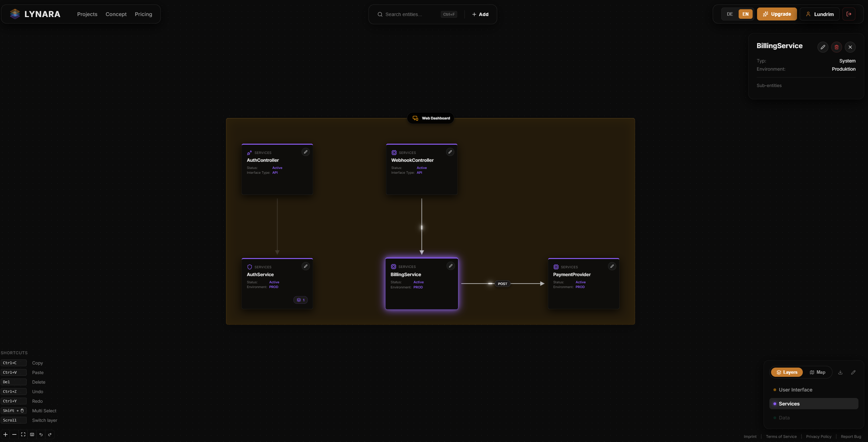Switch language to DE
The width and height of the screenshot is (868, 442).
tap(730, 14)
